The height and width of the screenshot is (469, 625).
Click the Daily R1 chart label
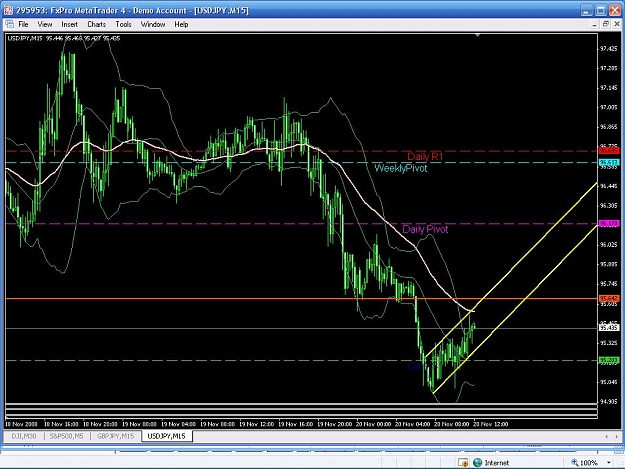pyautogui.click(x=425, y=157)
